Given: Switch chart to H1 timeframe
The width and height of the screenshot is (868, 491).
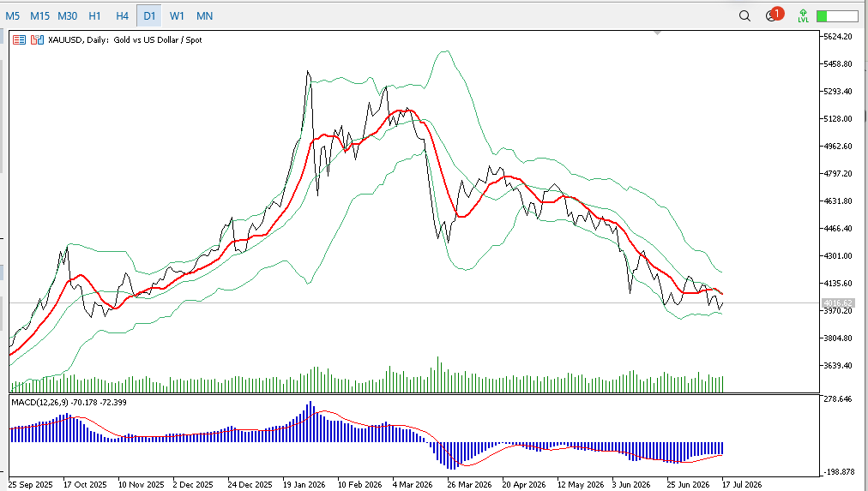Looking at the screenshot, I should pos(94,16).
